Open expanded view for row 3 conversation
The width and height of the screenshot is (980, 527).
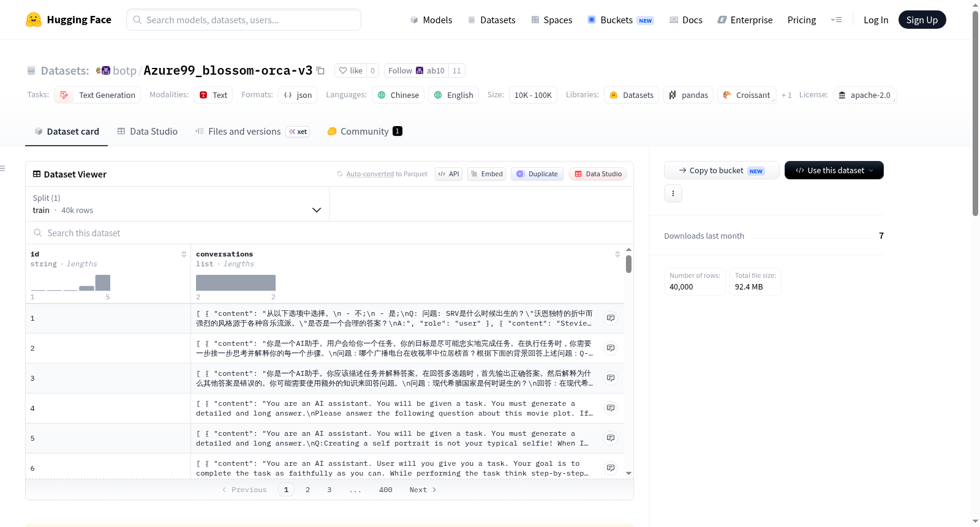(x=611, y=378)
